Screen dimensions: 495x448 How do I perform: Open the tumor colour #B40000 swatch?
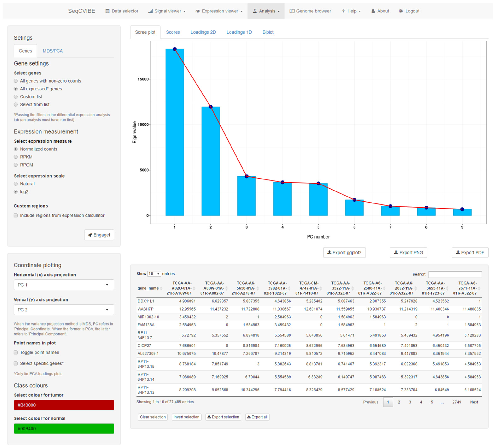click(x=64, y=405)
